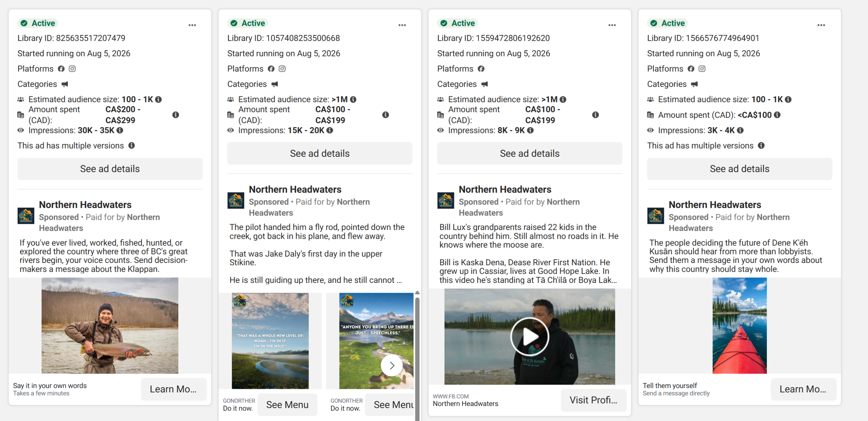Click 'Library ID: 825635517207479' text
Screen dimensions: 868x421
point(71,38)
